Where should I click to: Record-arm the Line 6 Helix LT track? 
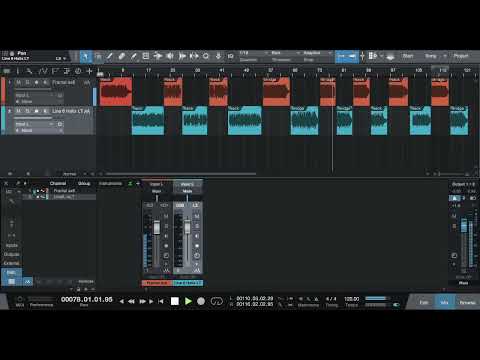[x=36, y=111]
